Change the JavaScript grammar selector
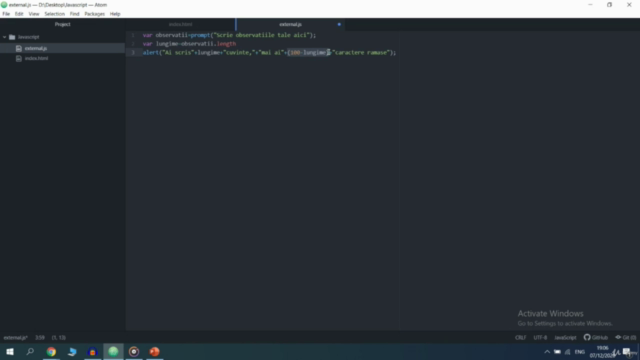640x360 pixels. (x=565, y=338)
